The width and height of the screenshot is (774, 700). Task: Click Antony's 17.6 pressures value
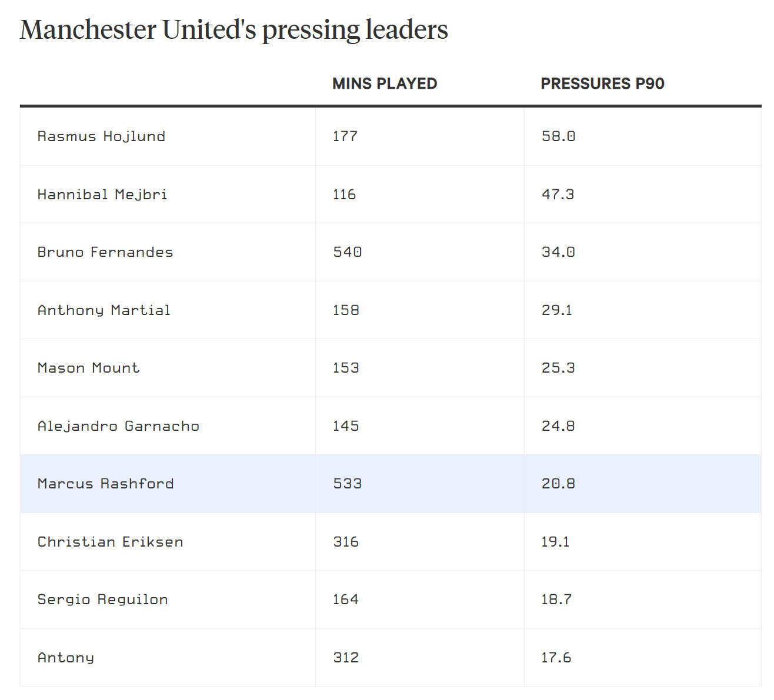point(556,658)
